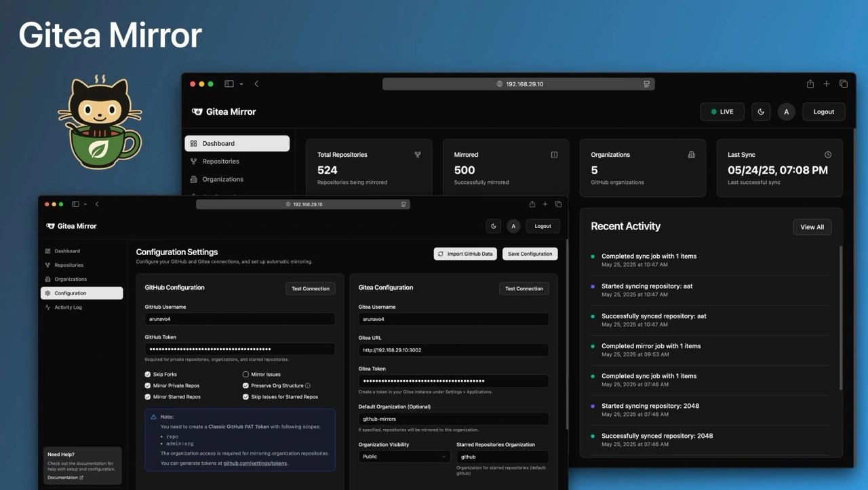Click Save Configuration button

[x=530, y=254]
